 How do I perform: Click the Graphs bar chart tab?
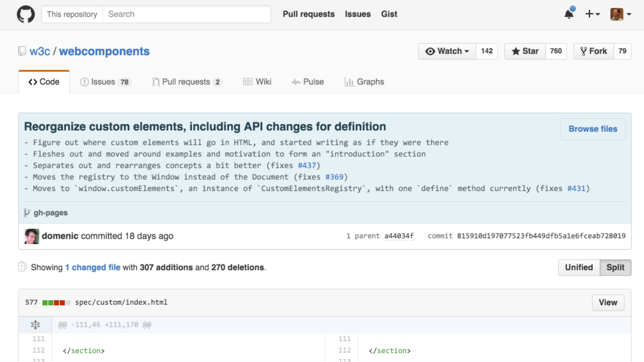(x=364, y=82)
